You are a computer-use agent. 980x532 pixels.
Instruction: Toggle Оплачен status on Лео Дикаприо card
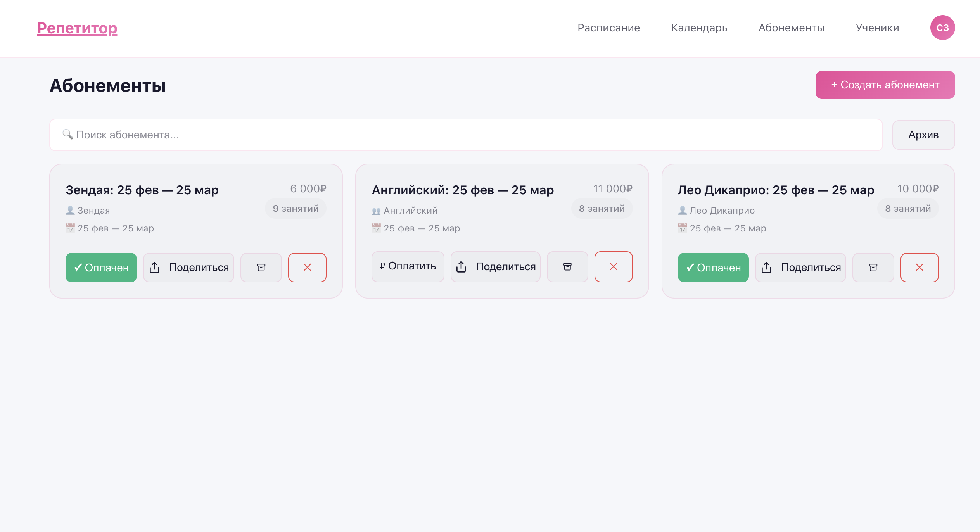coord(713,268)
